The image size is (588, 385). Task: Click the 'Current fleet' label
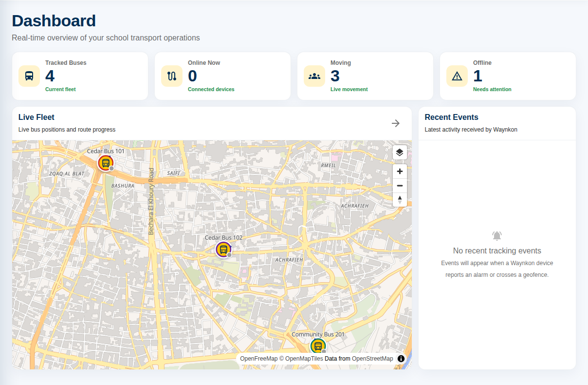click(60, 90)
